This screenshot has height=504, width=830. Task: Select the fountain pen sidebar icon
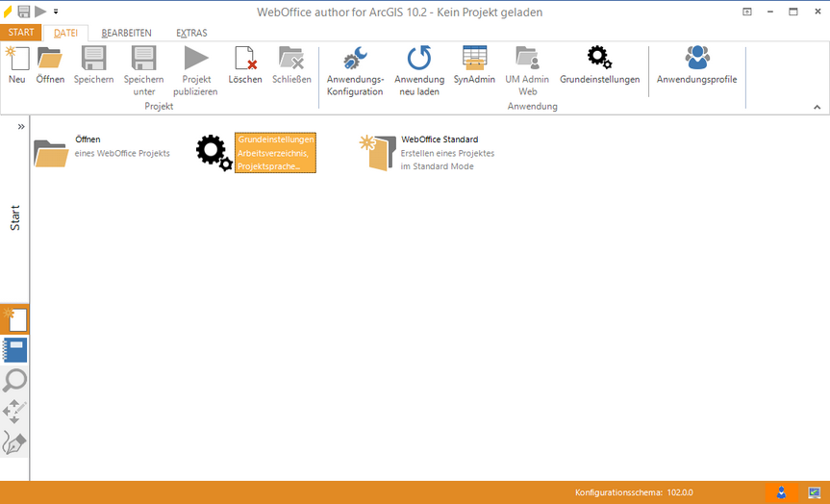[14, 442]
